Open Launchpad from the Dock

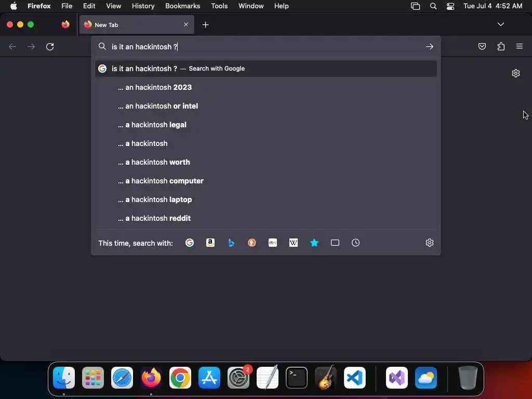(93, 378)
